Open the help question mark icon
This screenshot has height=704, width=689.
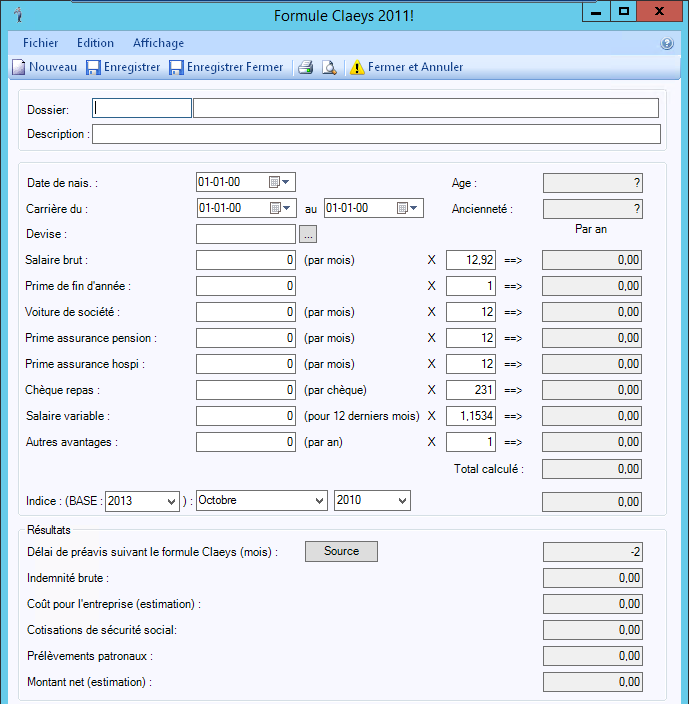(x=667, y=44)
